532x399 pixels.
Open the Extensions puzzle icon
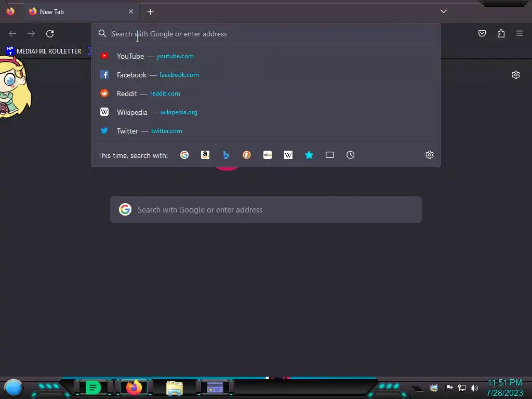point(501,33)
